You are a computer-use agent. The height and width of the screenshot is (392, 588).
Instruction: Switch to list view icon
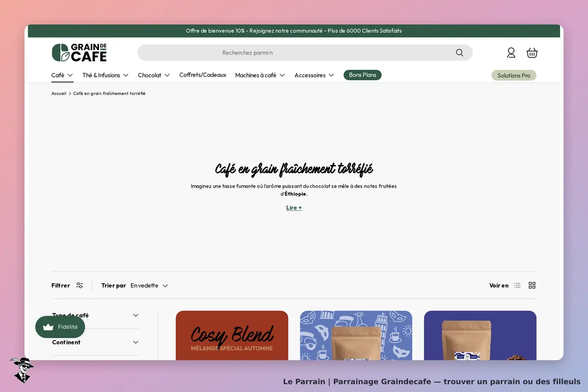[517, 285]
